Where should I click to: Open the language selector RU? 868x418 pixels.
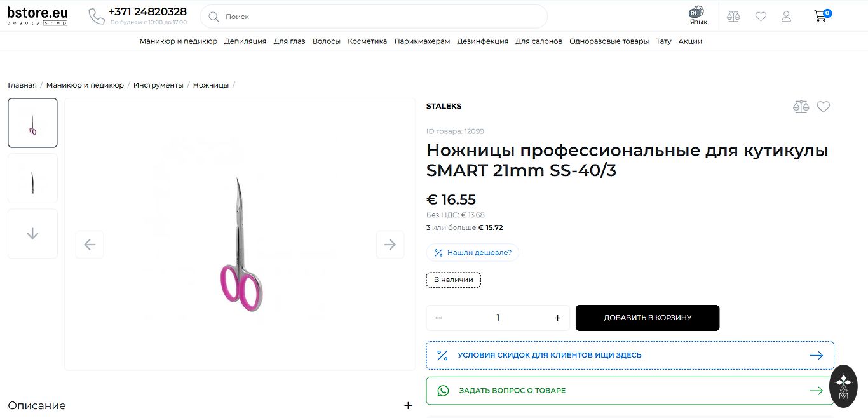click(x=698, y=17)
